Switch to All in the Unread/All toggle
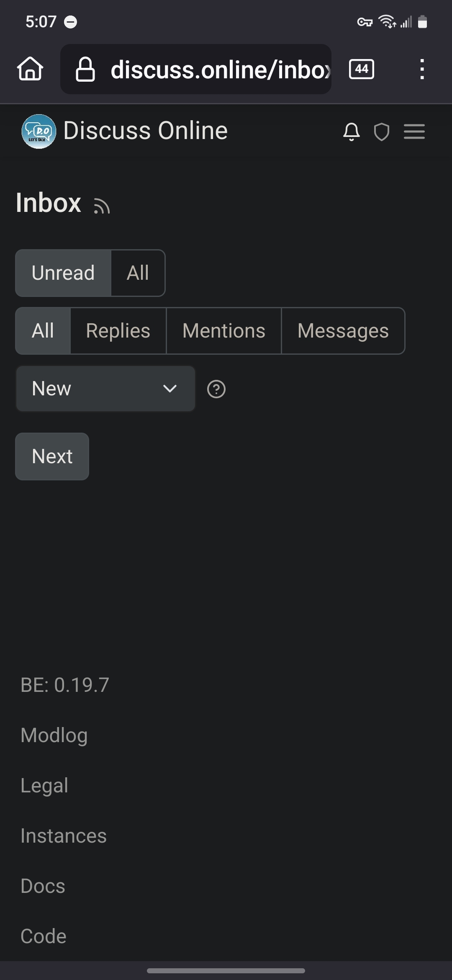452x980 pixels. click(x=138, y=273)
